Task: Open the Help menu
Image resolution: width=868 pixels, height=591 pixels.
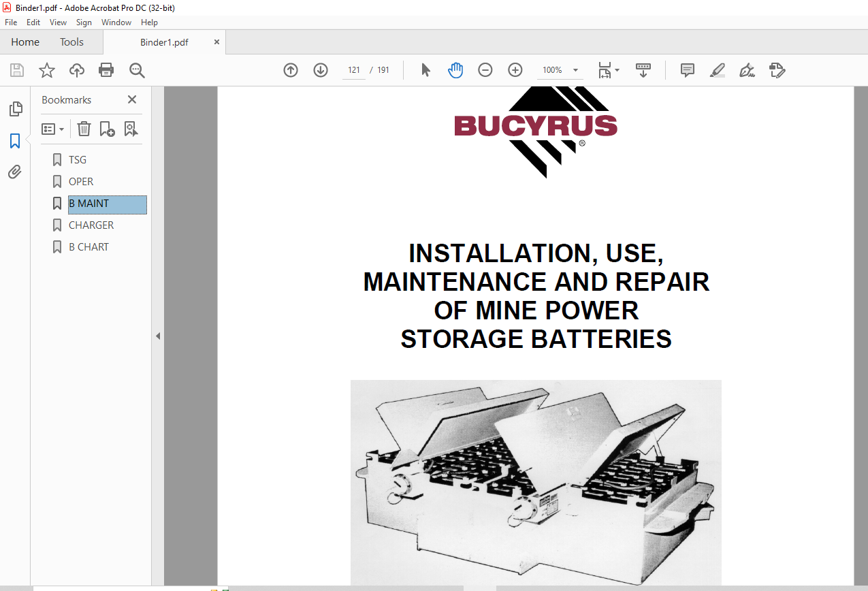Action: 149,22
